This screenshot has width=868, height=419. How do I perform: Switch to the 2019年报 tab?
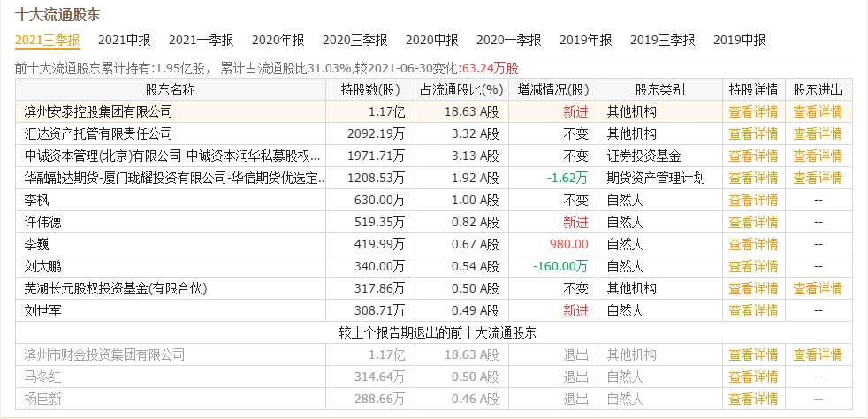tap(586, 40)
